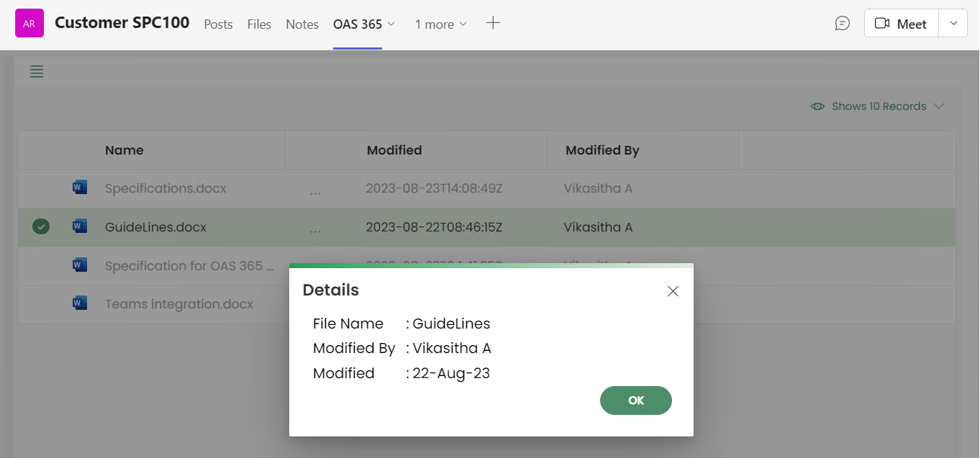Viewport: 980px width, 458px height.
Task: Start a meeting with Meet button
Action: point(901,24)
